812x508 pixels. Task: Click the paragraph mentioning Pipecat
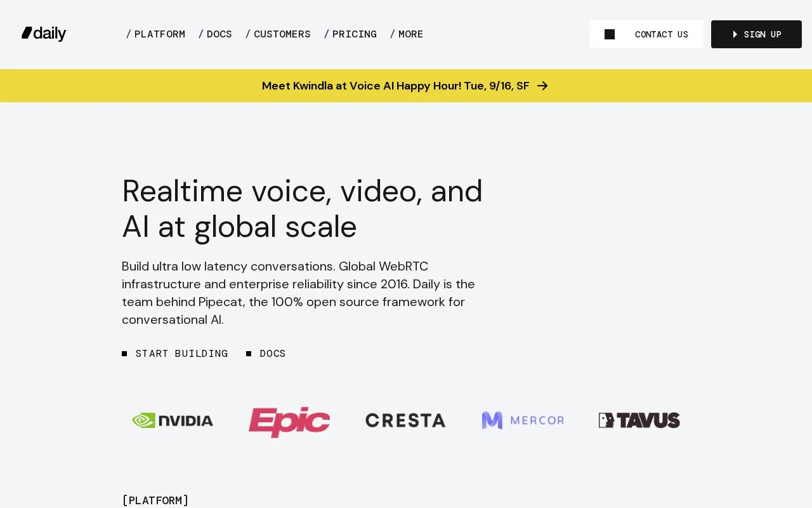pos(299,293)
